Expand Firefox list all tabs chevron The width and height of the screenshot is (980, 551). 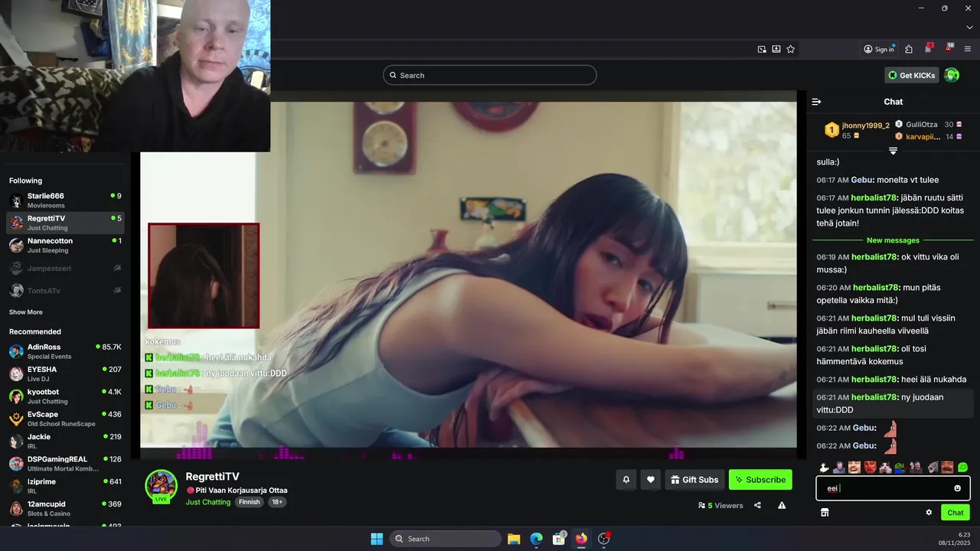pos(969,28)
